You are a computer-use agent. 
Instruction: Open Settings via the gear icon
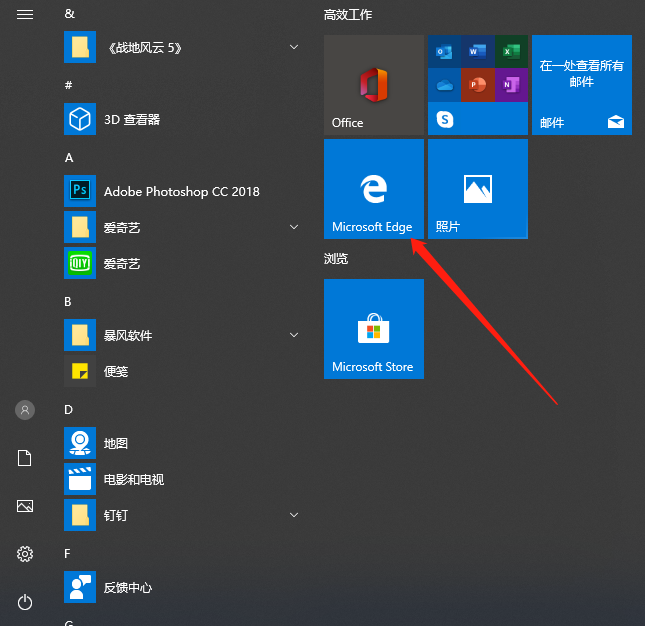click(x=25, y=554)
